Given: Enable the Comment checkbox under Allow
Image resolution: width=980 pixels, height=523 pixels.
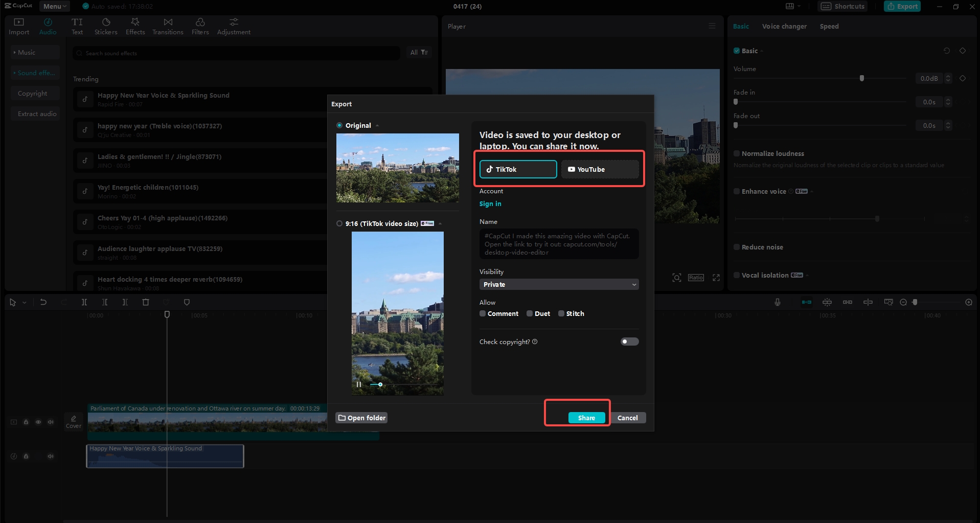Looking at the screenshot, I should click(482, 313).
